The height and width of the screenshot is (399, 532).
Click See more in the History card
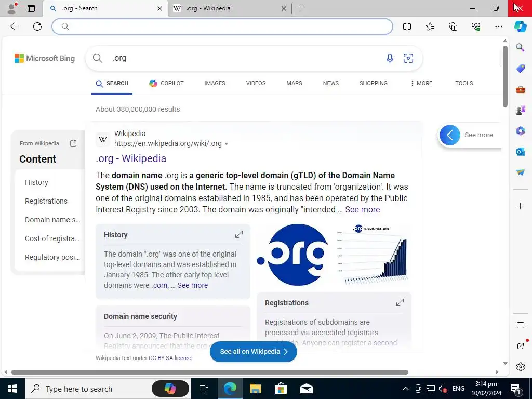192,285
